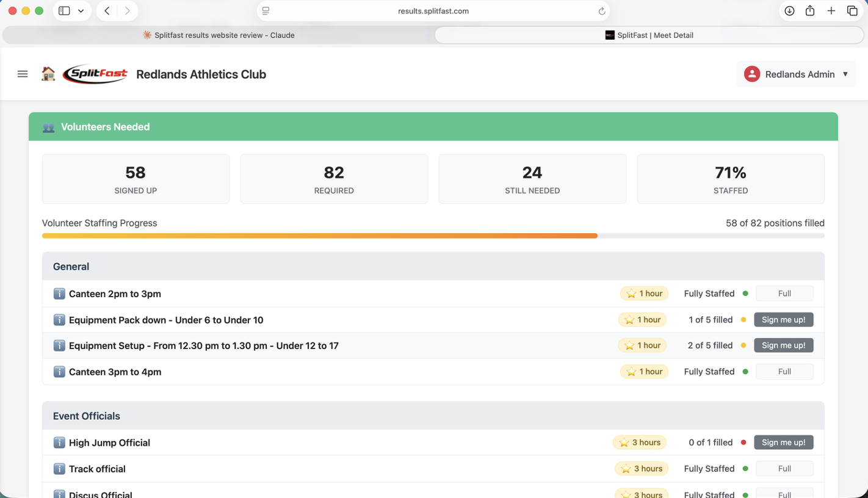
Task: Click the house icon beside the SplitFast logo
Action: tap(48, 74)
